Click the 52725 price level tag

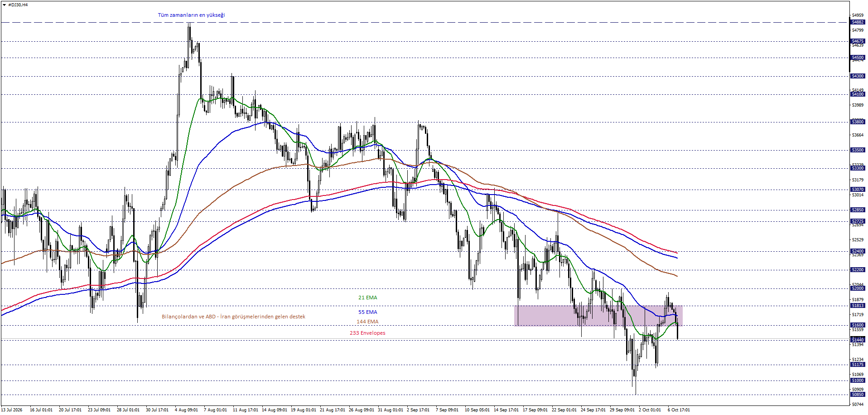858,221
